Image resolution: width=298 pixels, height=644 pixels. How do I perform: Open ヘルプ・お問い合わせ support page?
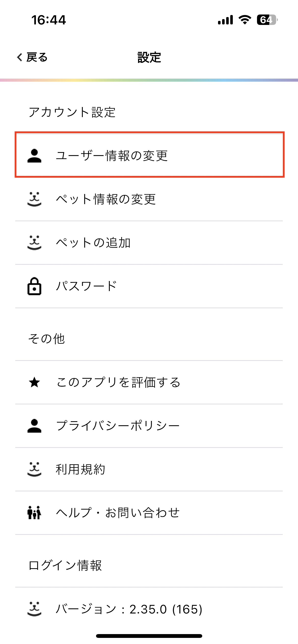(x=118, y=513)
